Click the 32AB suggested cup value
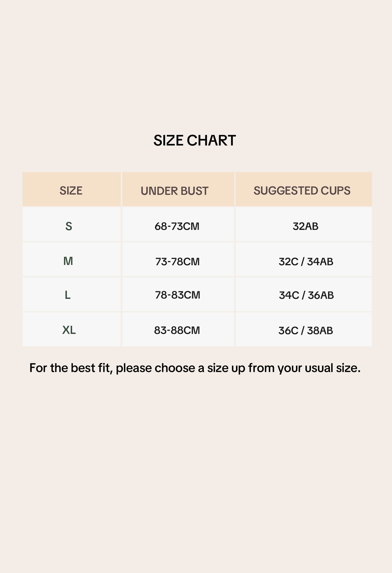392x573 pixels. pos(305,226)
